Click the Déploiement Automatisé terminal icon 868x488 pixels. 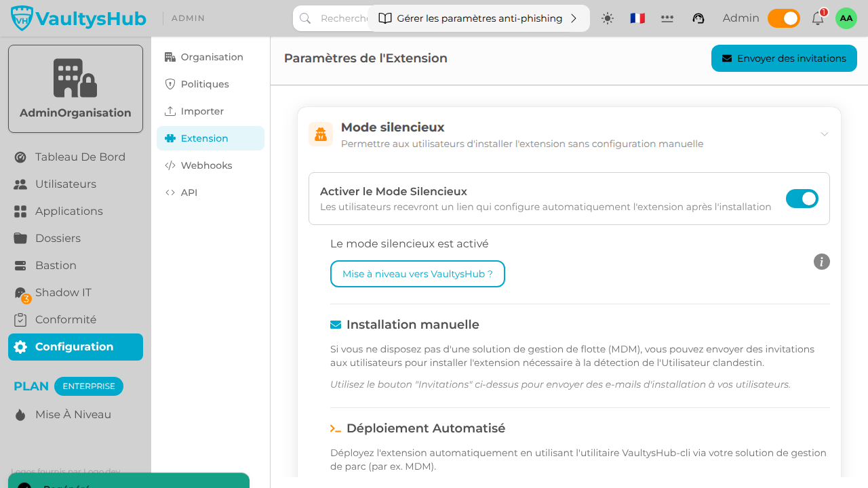[336, 428]
